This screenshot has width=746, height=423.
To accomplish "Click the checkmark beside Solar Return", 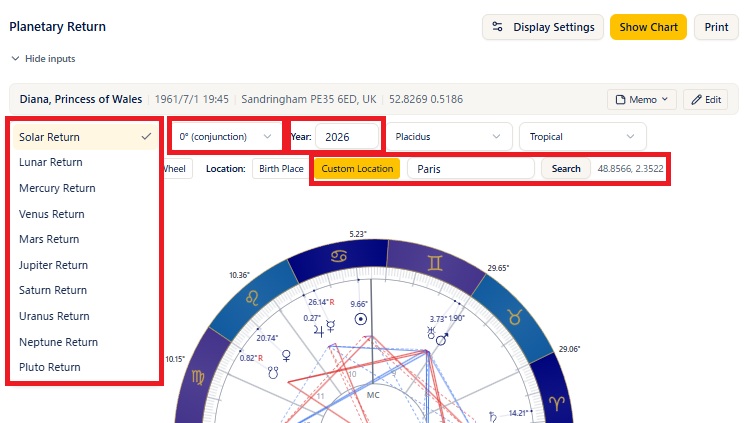I will (146, 137).
